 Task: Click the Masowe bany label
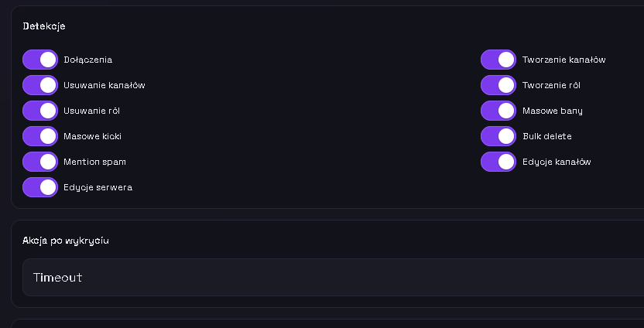[552, 111]
